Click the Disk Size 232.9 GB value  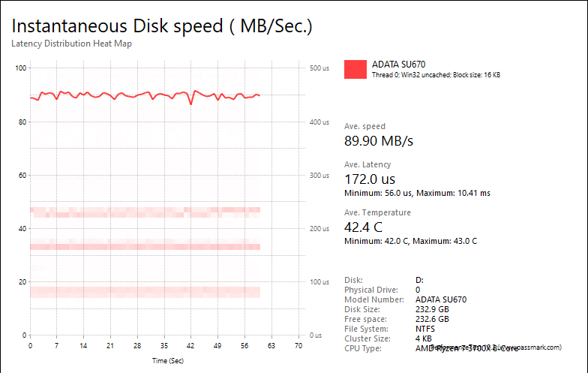tap(432, 309)
